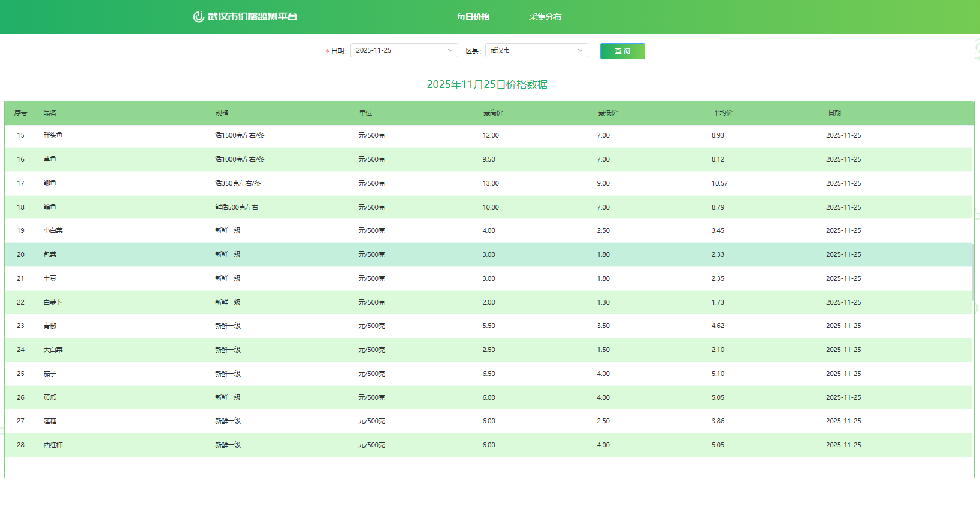This screenshot has width=980, height=513.
Task: Click the average price of 鲫鱼
Action: point(719,183)
